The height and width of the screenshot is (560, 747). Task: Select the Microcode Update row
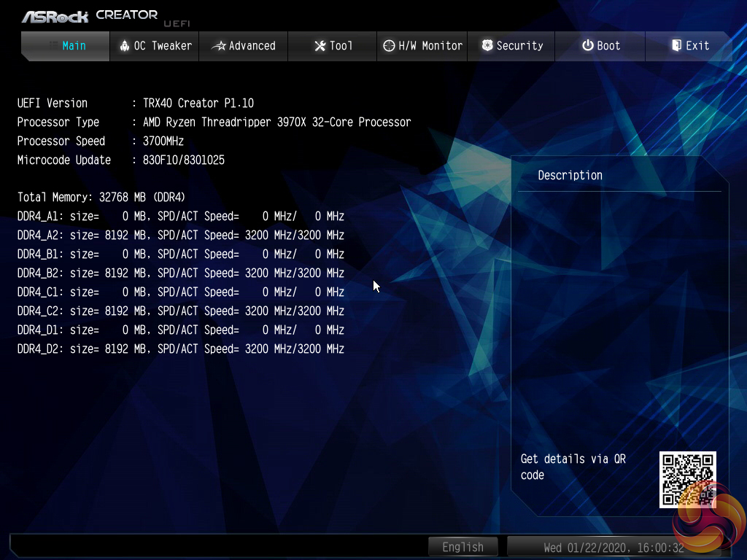point(121,160)
